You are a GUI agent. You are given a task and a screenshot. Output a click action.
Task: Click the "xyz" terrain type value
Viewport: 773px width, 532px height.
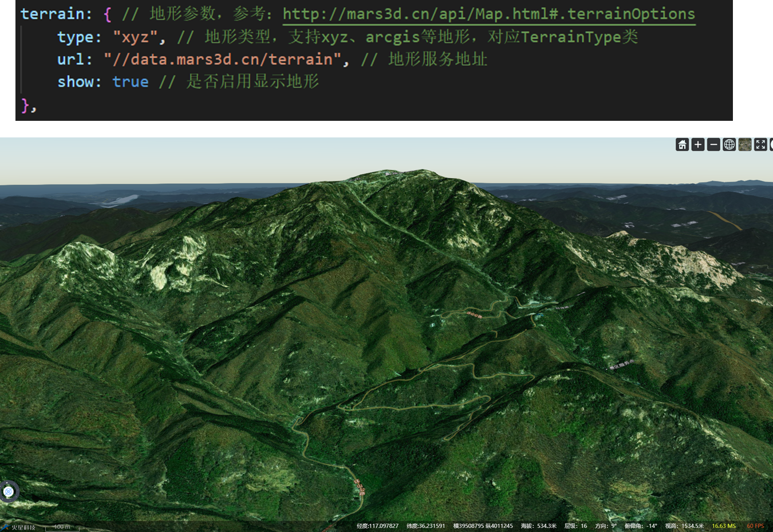(x=135, y=37)
